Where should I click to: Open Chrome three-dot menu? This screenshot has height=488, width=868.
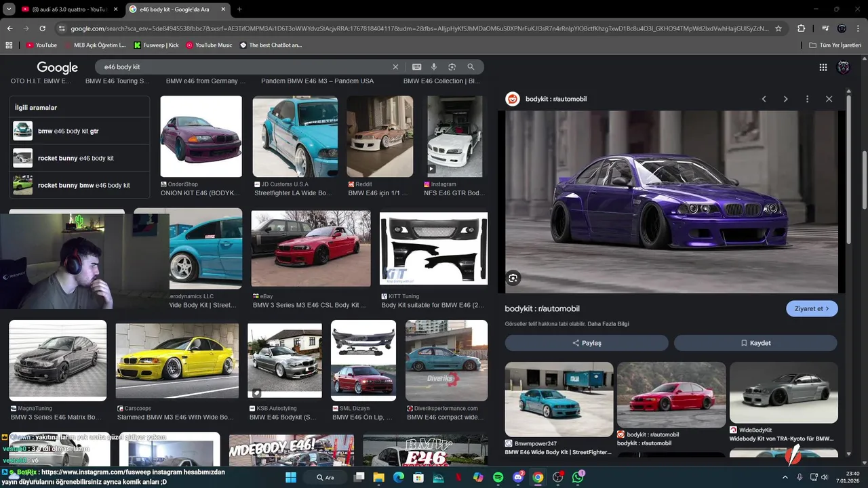pyautogui.click(x=858, y=28)
